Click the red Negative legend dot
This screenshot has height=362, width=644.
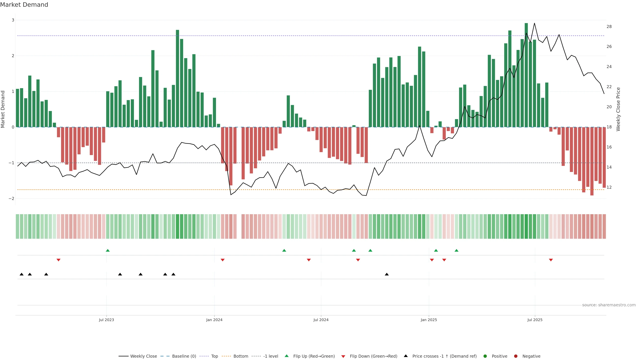point(516,356)
